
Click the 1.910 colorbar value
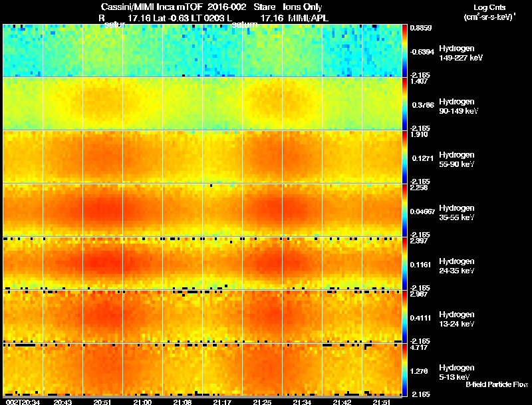point(419,134)
